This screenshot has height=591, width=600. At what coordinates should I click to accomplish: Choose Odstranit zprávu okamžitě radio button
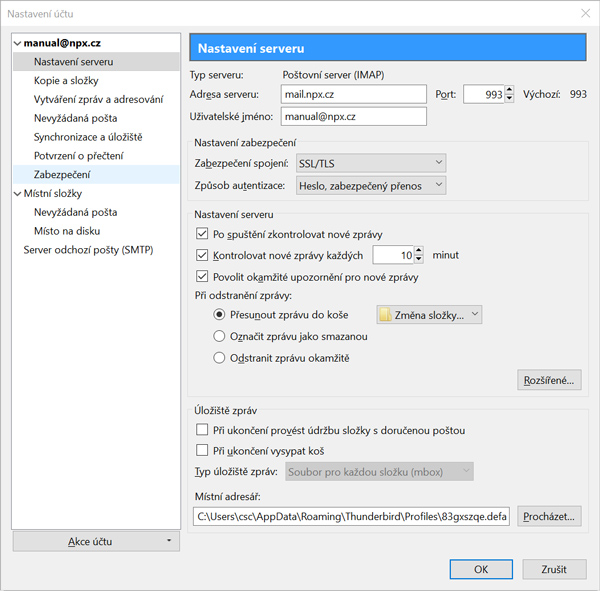pos(220,358)
